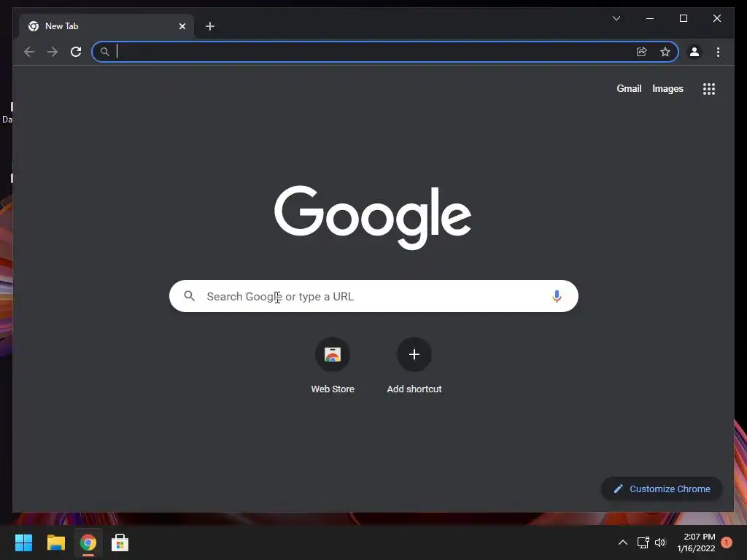Click the address bar search icon
The width and height of the screenshot is (747, 560).
click(x=105, y=52)
